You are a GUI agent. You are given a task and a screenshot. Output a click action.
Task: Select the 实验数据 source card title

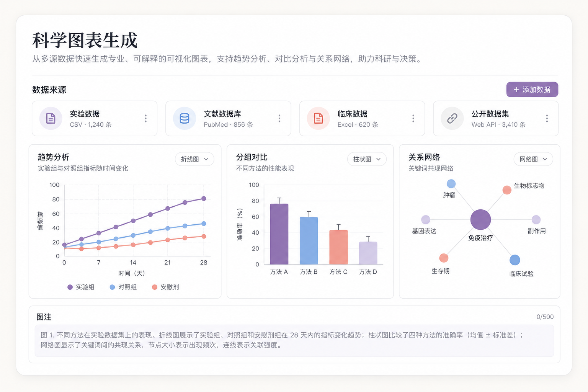(85, 114)
